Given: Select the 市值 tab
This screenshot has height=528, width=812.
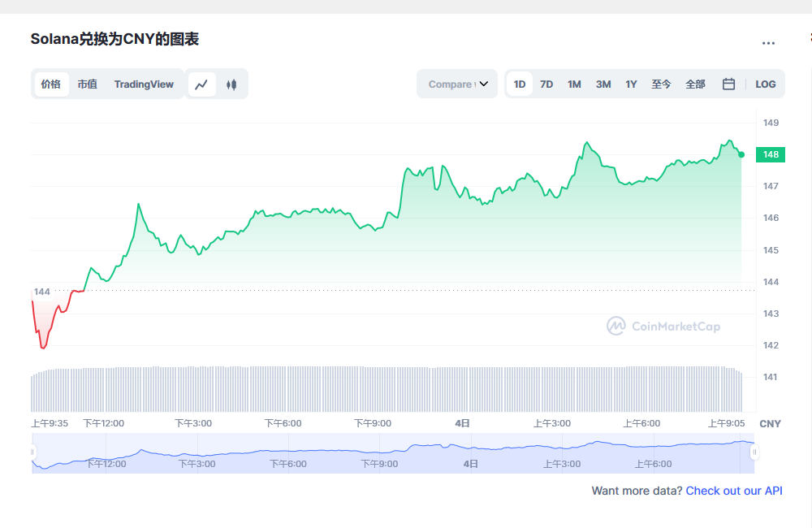Looking at the screenshot, I should pyautogui.click(x=88, y=84).
